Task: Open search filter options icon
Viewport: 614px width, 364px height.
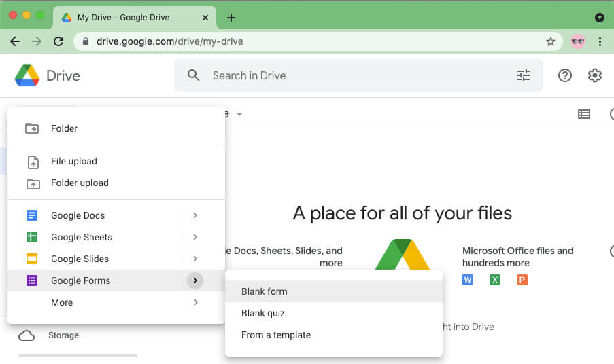Action: (523, 75)
